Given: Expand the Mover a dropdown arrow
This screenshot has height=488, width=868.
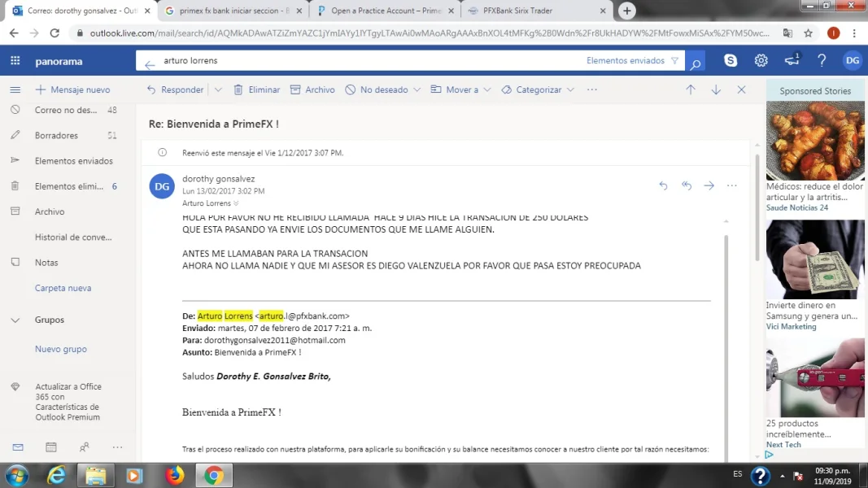Looking at the screenshot, I should [487, 89].
